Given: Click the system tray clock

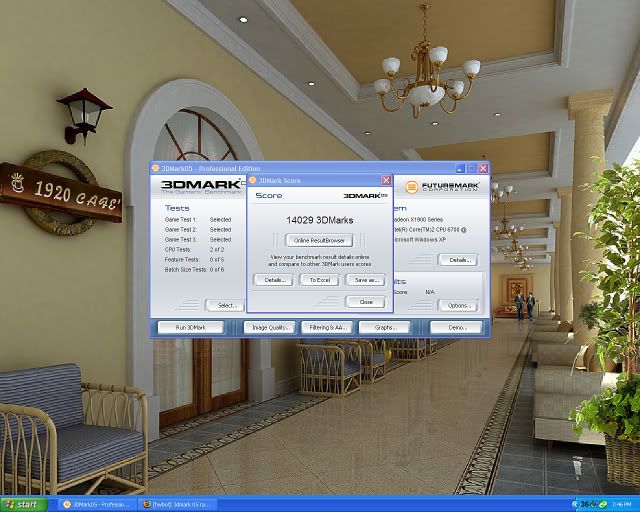Looking at the screenshot, I should pyautogui.click(x=622, y=505).
